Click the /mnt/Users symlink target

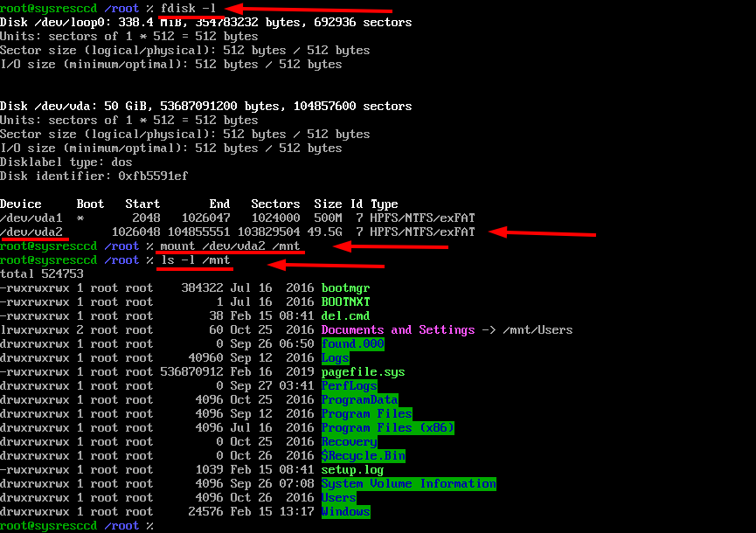(538, 329)
